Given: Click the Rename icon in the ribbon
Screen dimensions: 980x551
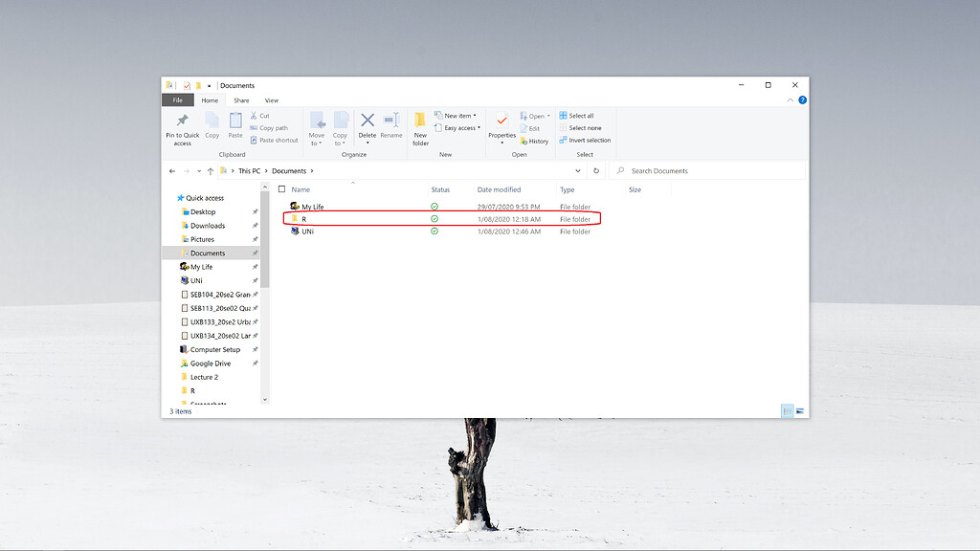Looking at the screenshot, I should pyautogui.click(x=389, y=122).
